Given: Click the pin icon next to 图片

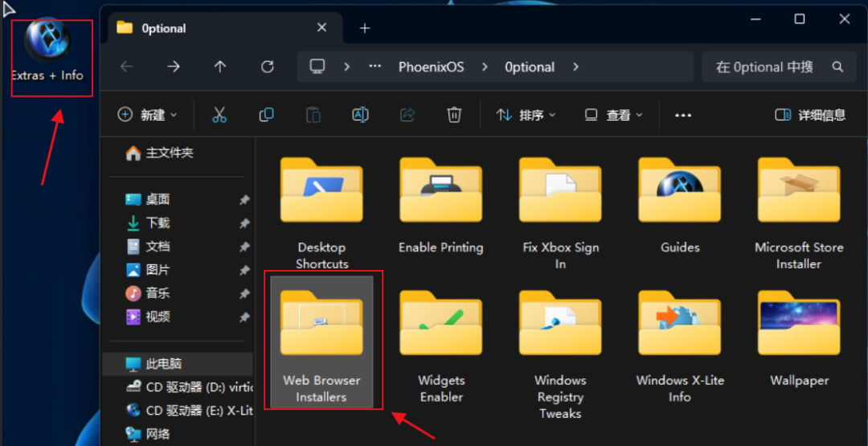Looking at the screenshot, I should 244,271.
